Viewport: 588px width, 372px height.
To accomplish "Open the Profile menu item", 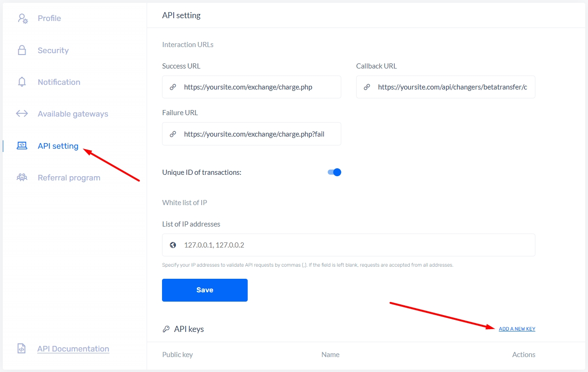I will 49,19.
